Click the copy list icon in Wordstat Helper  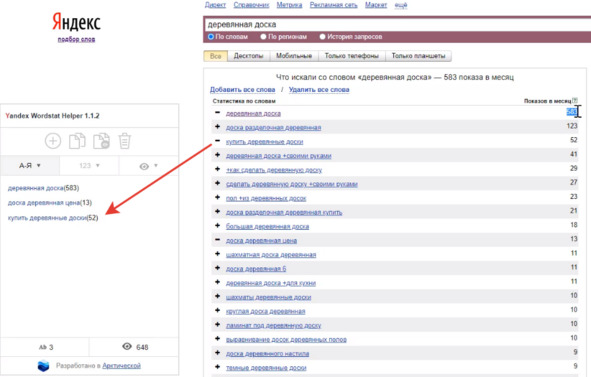point(77,141)
